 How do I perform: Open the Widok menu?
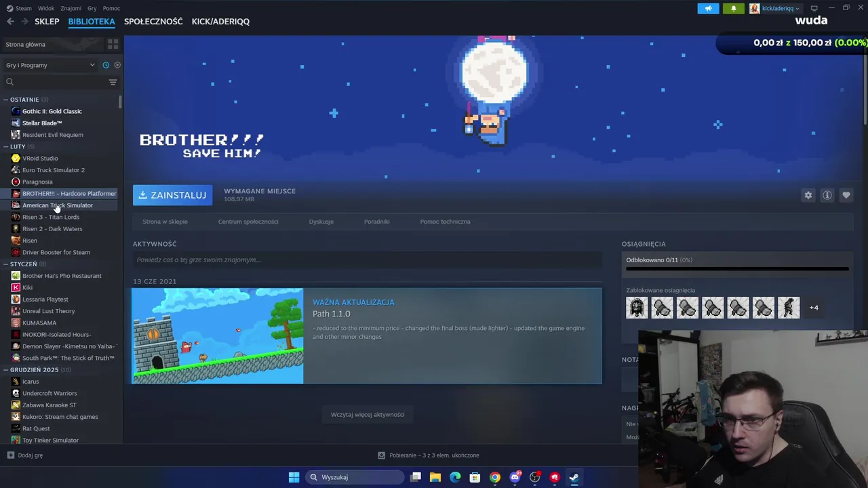pos(46,8)
